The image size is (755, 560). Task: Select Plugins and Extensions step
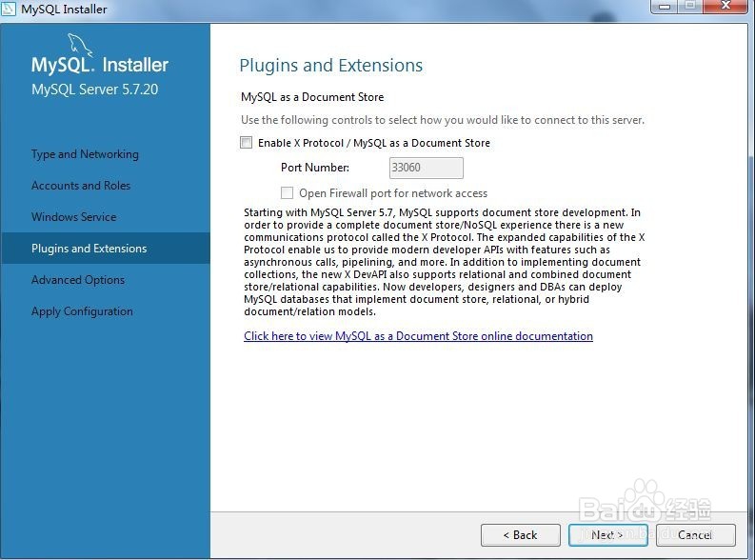click(x=106, y=248)
